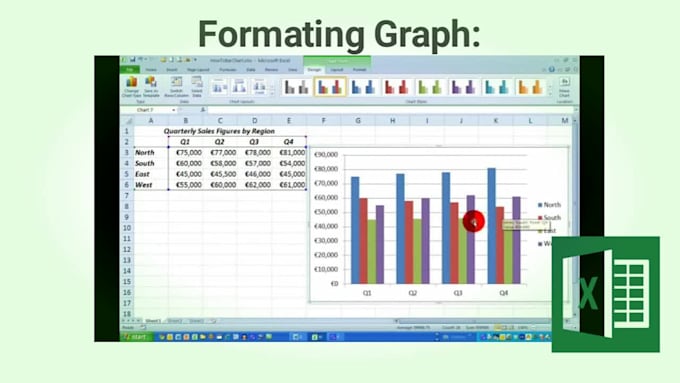Image resolution: width=680 pixels, height=383 pixels.
Task: Click the vertical scrollbar up arrow
Action: click(x=575, y=121)
